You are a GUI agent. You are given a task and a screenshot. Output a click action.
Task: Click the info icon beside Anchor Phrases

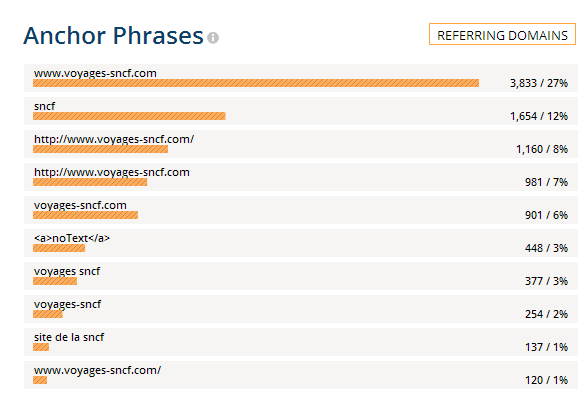coord(213,37)
